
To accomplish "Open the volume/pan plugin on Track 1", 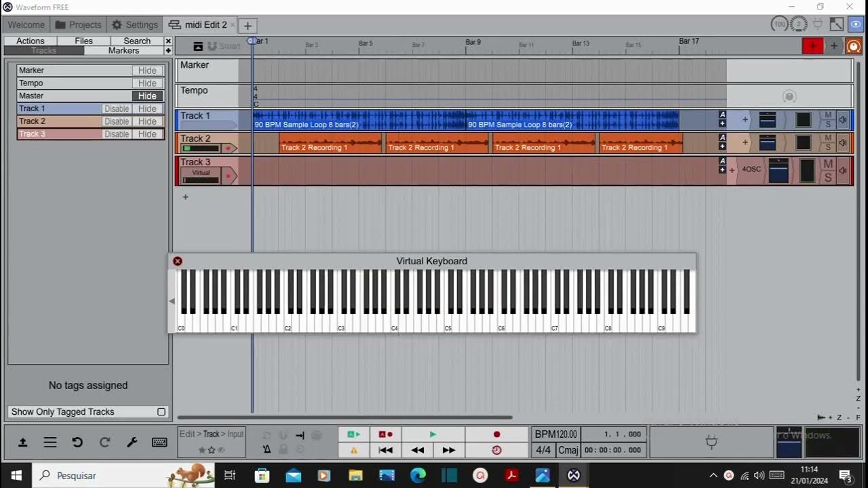I will [x=767, y=120].
